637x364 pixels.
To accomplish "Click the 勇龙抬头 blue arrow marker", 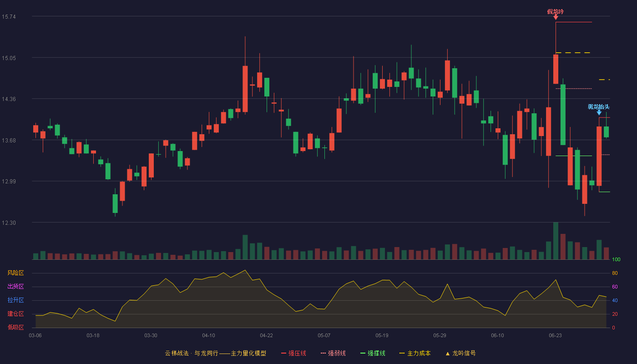I will 599,112.
